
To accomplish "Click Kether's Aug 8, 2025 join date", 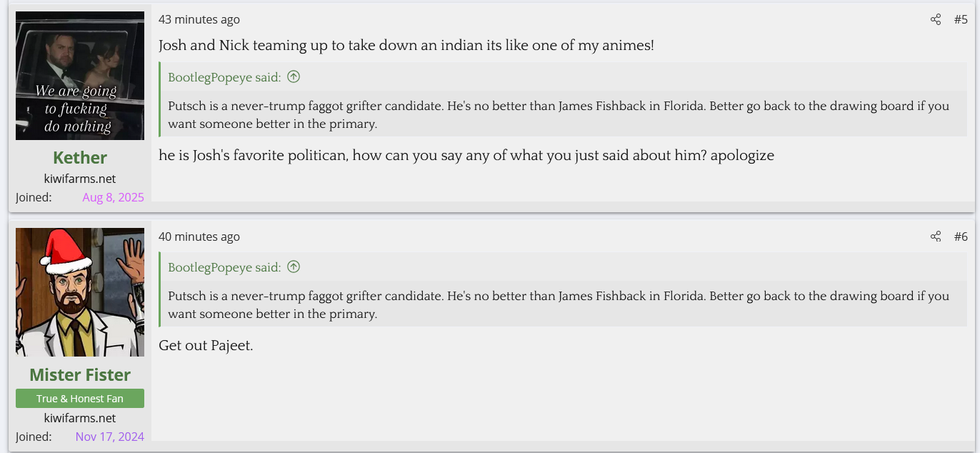I will click(x=113, y=198).
